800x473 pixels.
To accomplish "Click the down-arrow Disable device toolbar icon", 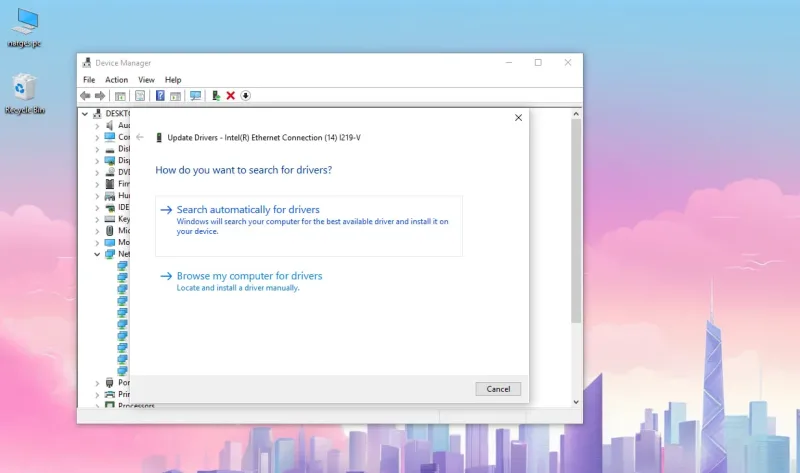I will pyautogui.click(x=245, y=96).
